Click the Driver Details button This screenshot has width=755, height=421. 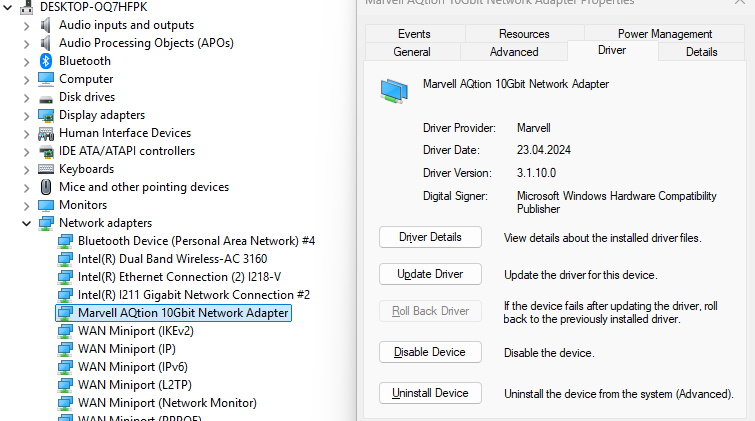coord(430,237)
